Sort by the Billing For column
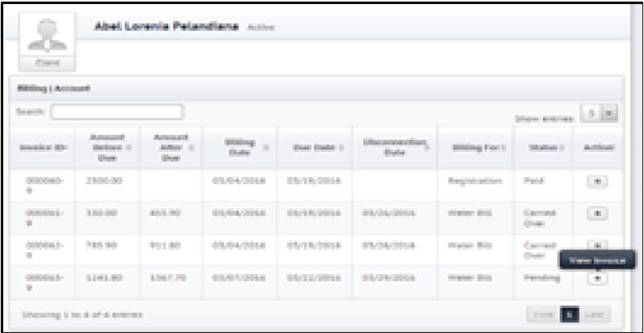644x333 pixels. (x=476, y=148)
